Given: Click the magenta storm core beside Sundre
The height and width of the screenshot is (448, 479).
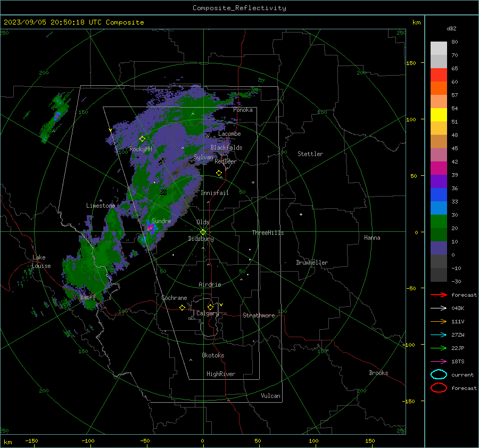Looking at the screenshot, I should (x=150, y=227).
